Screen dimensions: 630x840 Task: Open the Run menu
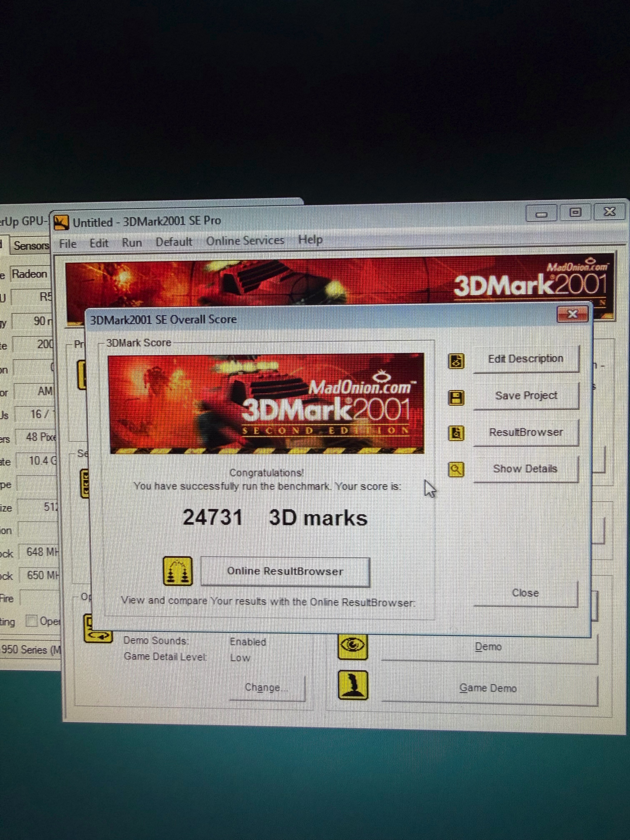[132, 242]
